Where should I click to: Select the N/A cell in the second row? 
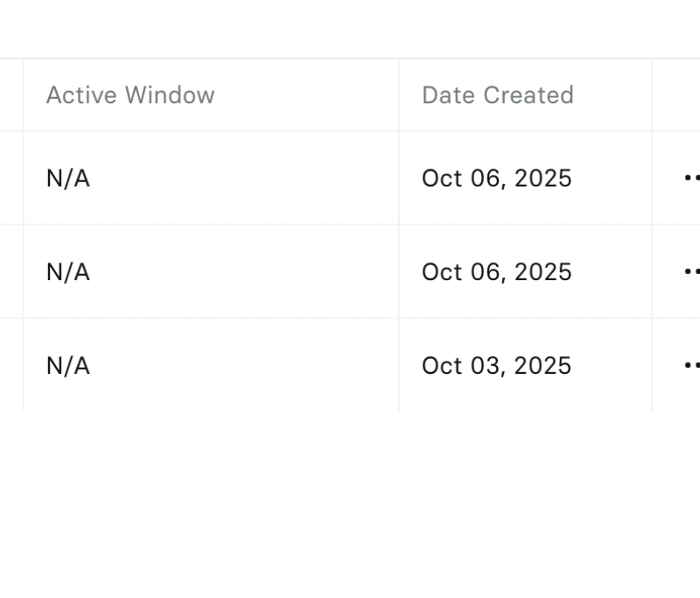[68, 271]
